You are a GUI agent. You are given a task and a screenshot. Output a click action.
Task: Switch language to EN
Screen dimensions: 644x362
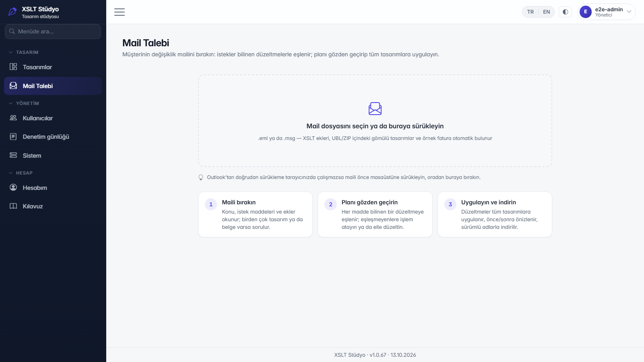click(547, 12)
